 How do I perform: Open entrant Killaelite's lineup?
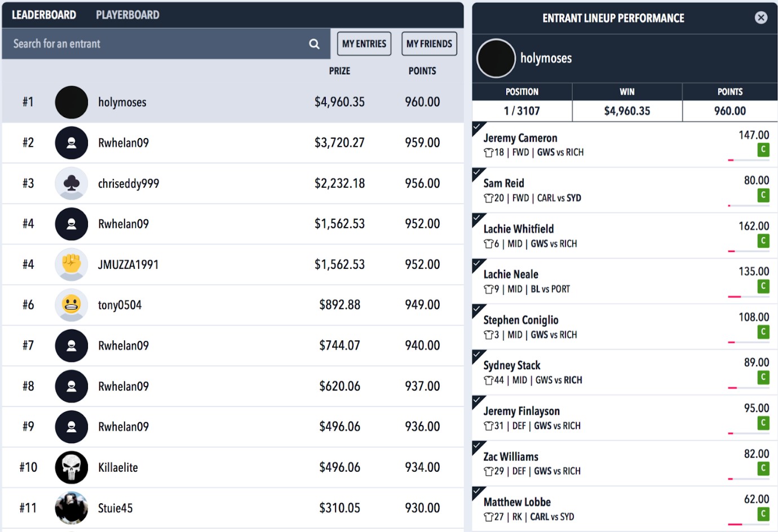tap(118, 467)
